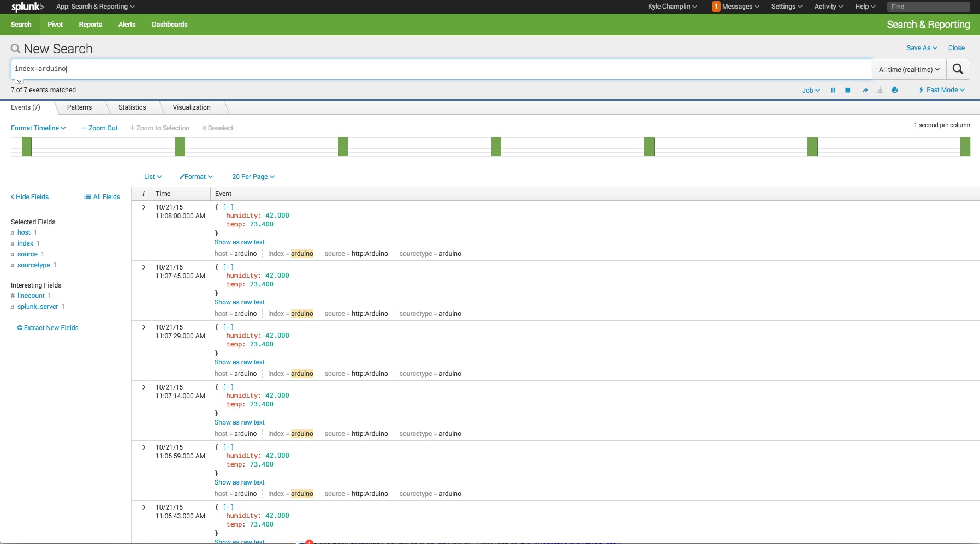Collapse JSON of the 11:07:29 event
The width and height of the screenshot is (980, 544).
(x=228, y=327)
